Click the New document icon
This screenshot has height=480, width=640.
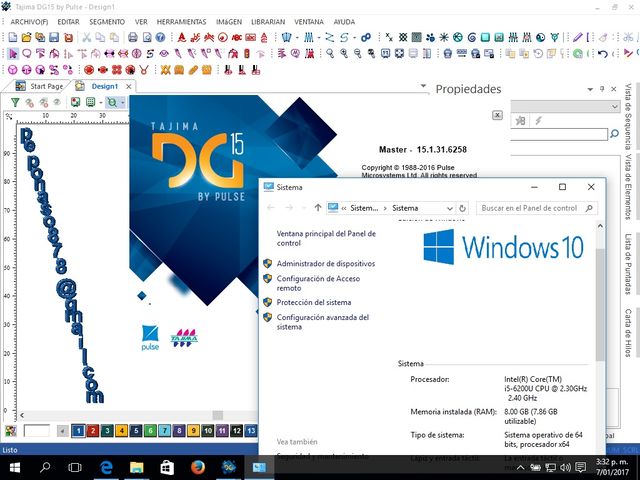coord(13,38)
